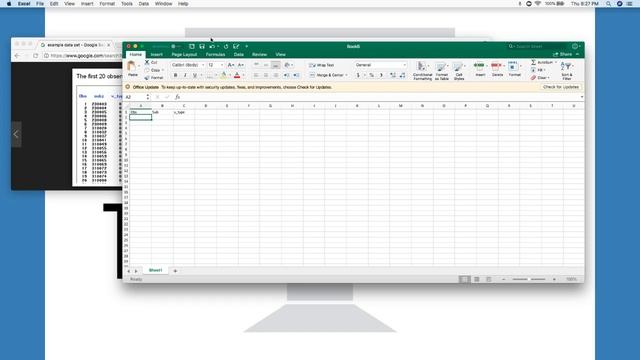
Task: Expand the Merge & Center dropdown arrow
Action: click(347, 75)
